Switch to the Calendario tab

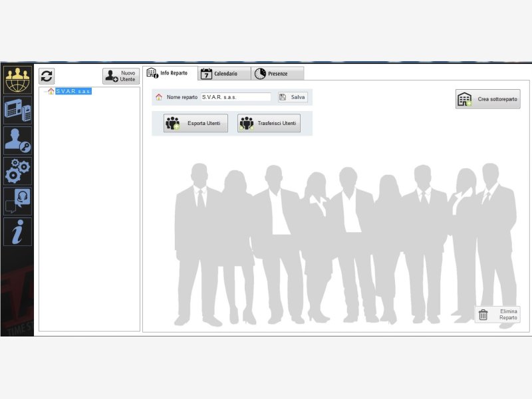[224, 74]
